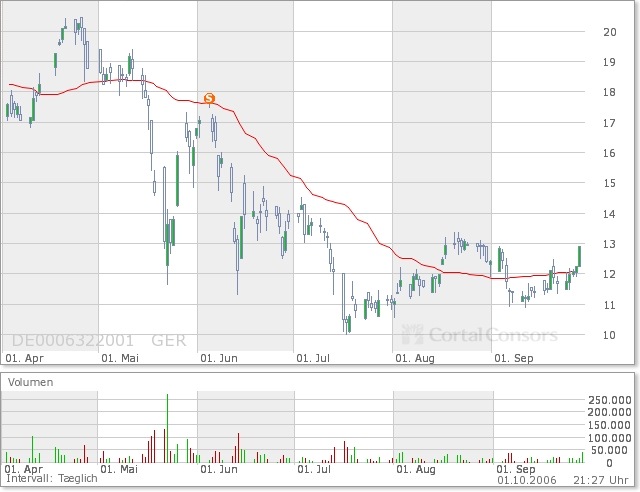Click the price label 17

click(x=609, y=123)
